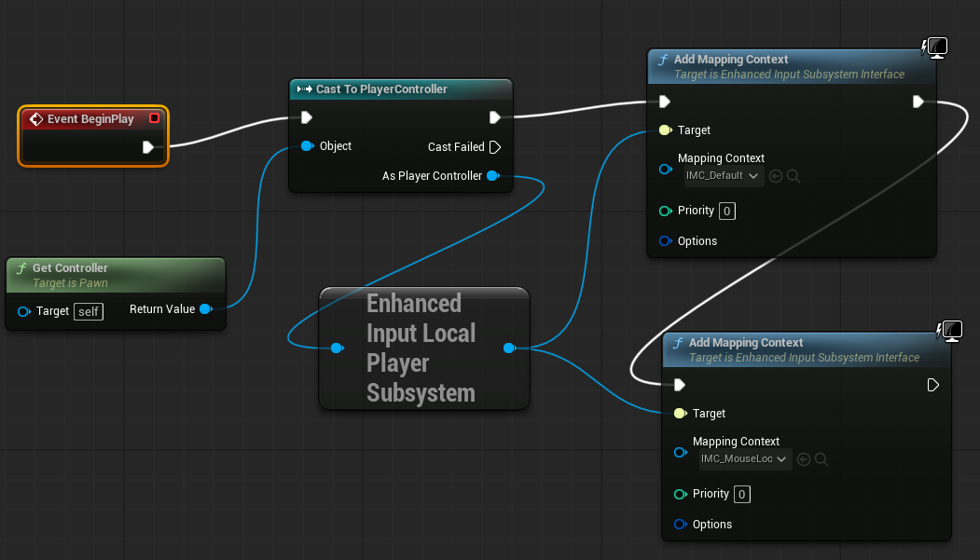Use selected asset arrow beside IMC_MouseLoc dropdown

(x=804, y=459)
